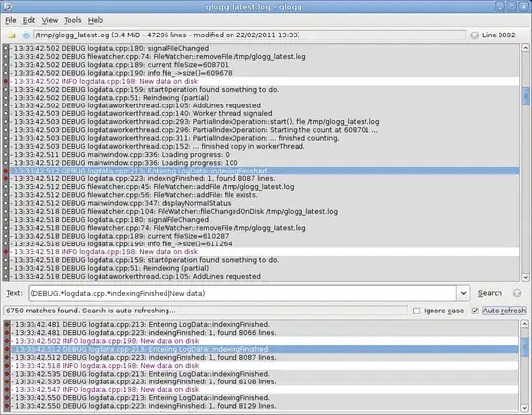The width and height of the screenshot is (532, 415).
Task: Select the 13:33:42.502 AddLines requested line
Action: pyautogui.click(x=264, y=105)
